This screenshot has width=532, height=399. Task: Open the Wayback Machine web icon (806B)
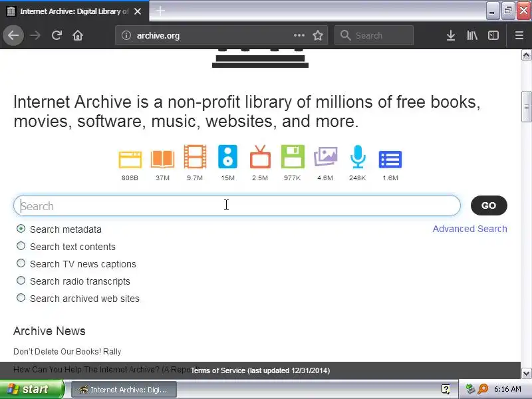(x=130, y=160)
